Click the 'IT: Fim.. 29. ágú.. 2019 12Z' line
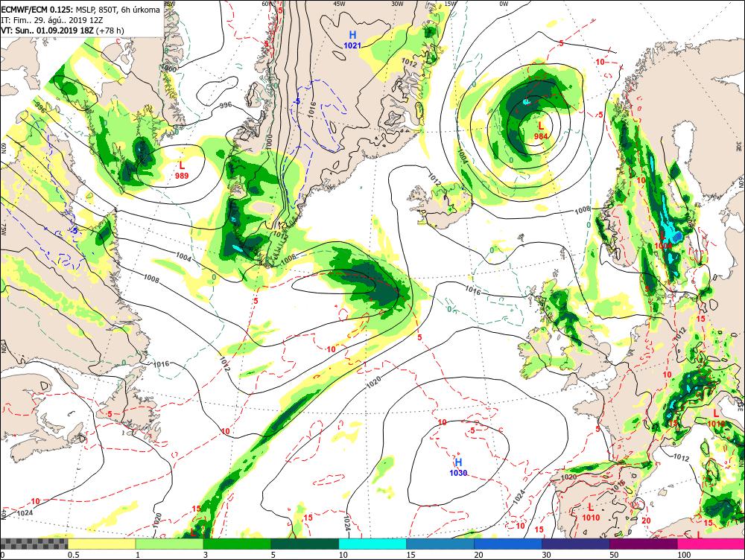Viewport: 745px width, 560px height. pyautogui.click(x=52, y=20)
